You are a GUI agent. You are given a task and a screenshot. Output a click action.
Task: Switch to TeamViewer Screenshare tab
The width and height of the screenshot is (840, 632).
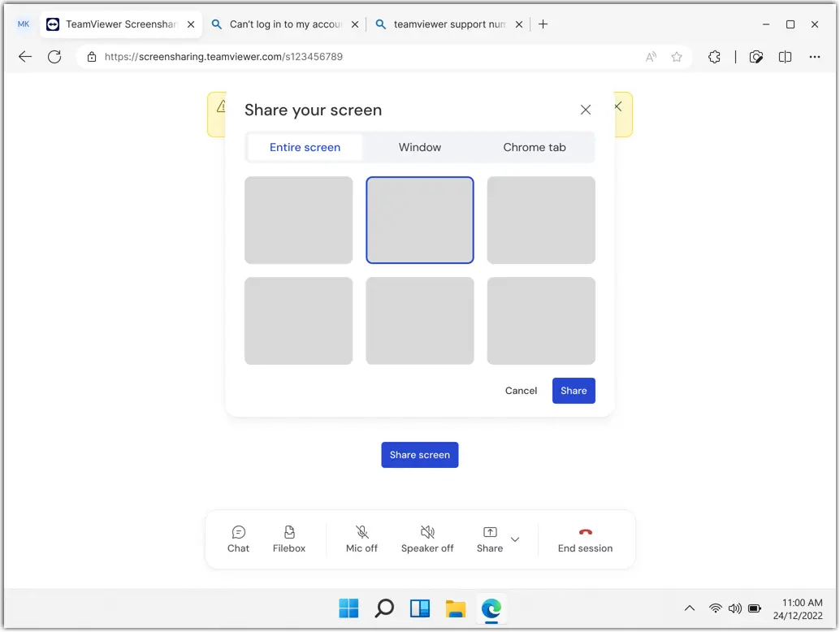[x=120, y=24]
